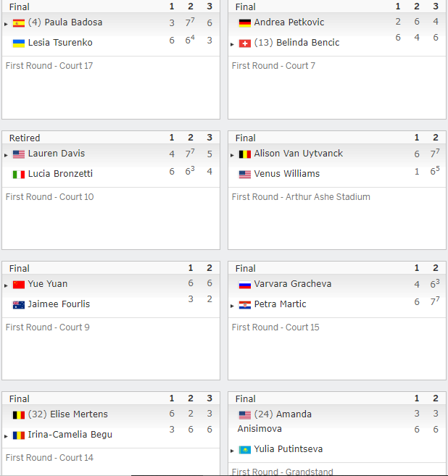Click the Romania flag beside Irina-Camelia Begu
448x476 pixels.
pyautogui.click(x=19, y=435)
